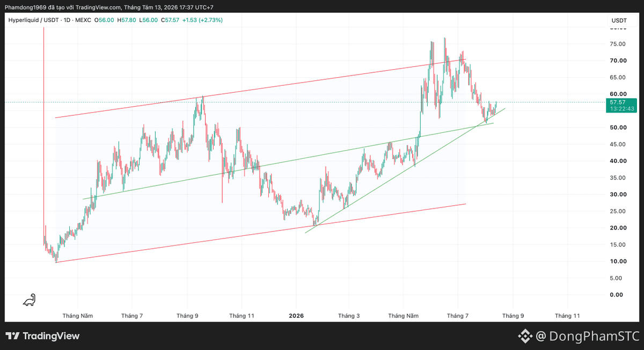Click the 30.00 price axis label
The height and width of the screenshot is (350, 644).
[x=619, y=195]
